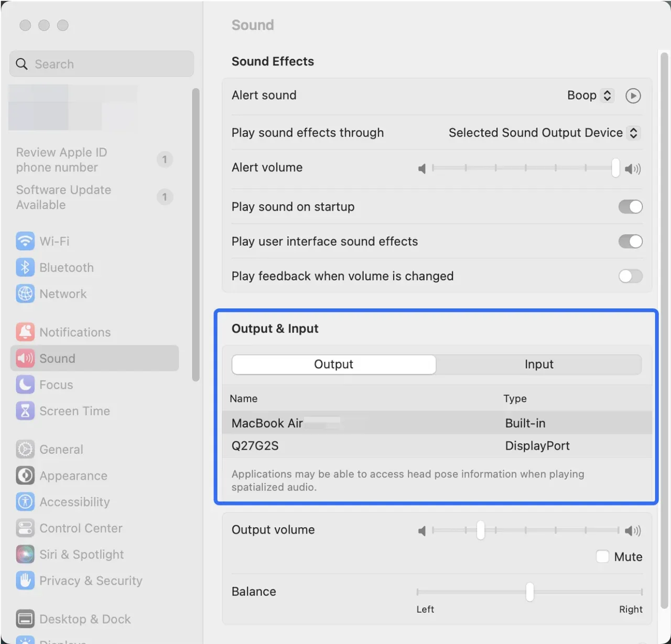Click the General gear icon

pos(25,449)
